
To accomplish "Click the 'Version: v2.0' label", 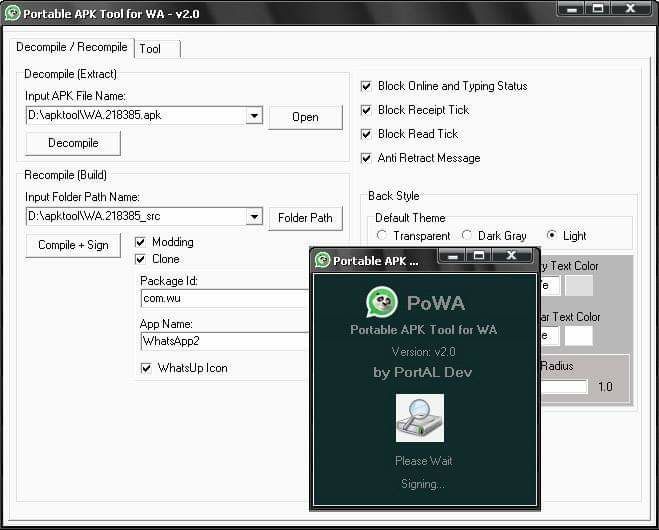I will [424, 351].
